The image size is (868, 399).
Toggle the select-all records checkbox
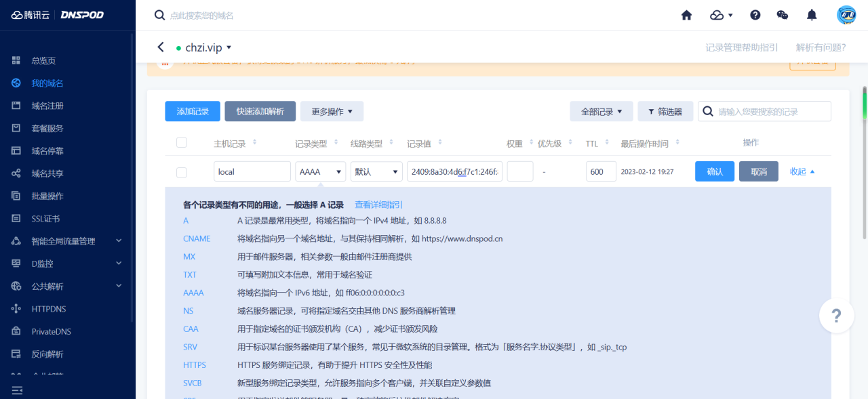[181, 142]
